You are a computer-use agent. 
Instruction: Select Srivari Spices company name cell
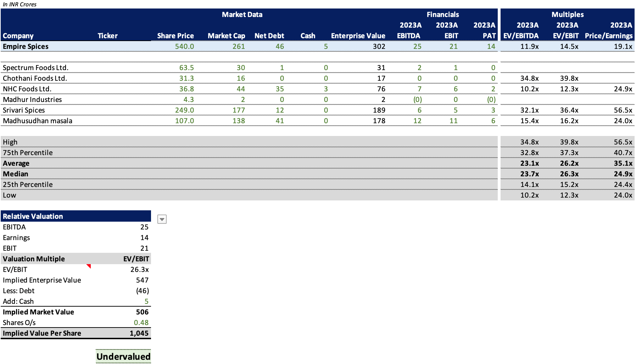tap(24, 110)
